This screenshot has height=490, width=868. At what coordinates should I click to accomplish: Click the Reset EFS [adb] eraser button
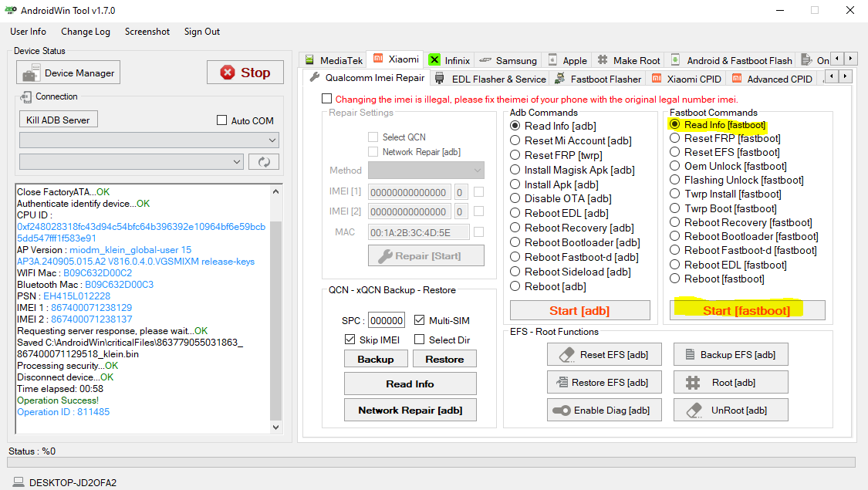coord(603,354)
